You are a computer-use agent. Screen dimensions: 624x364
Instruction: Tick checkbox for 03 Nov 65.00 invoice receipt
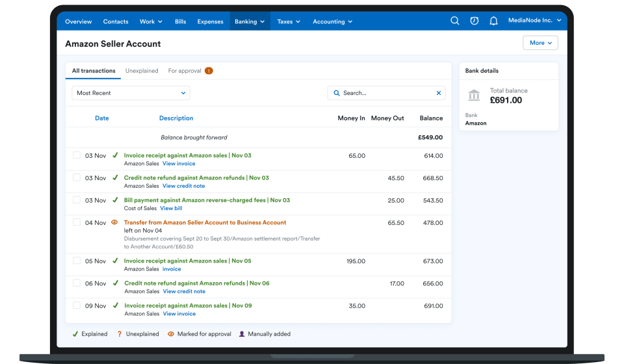pos(77,155)
